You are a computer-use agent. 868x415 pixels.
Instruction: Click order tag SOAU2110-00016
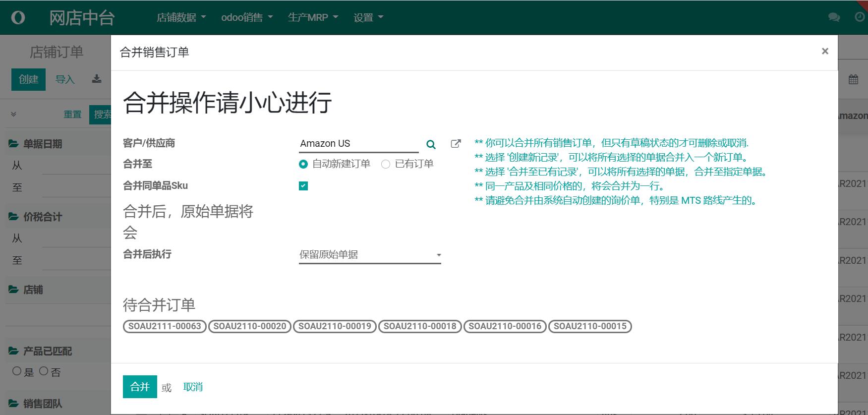[505, 326]
